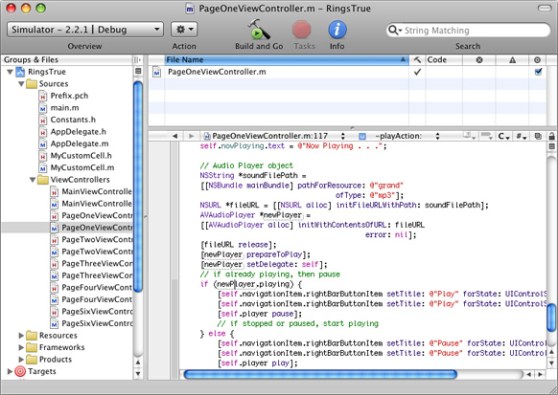Click the Resources folder icon

tap(32, 335)
